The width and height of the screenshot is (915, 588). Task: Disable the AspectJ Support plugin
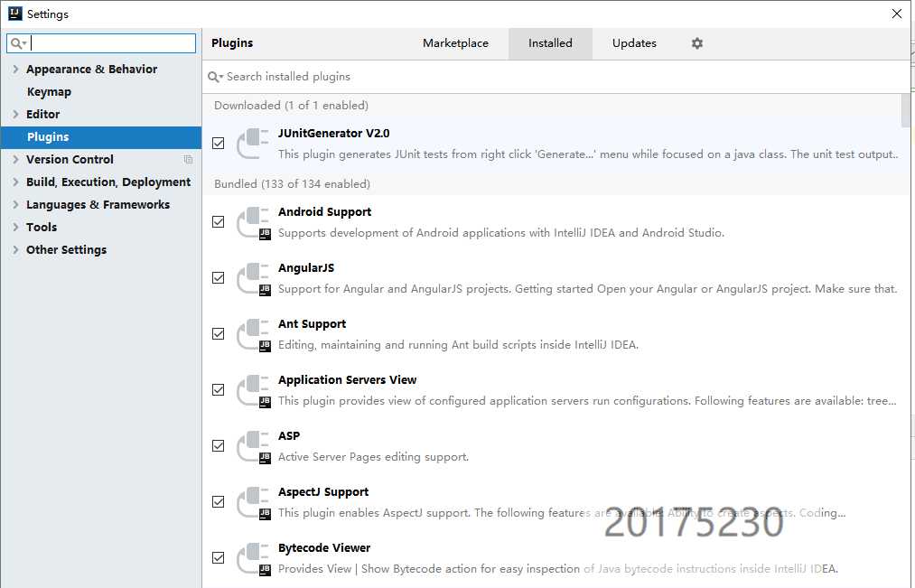point(219,501)
